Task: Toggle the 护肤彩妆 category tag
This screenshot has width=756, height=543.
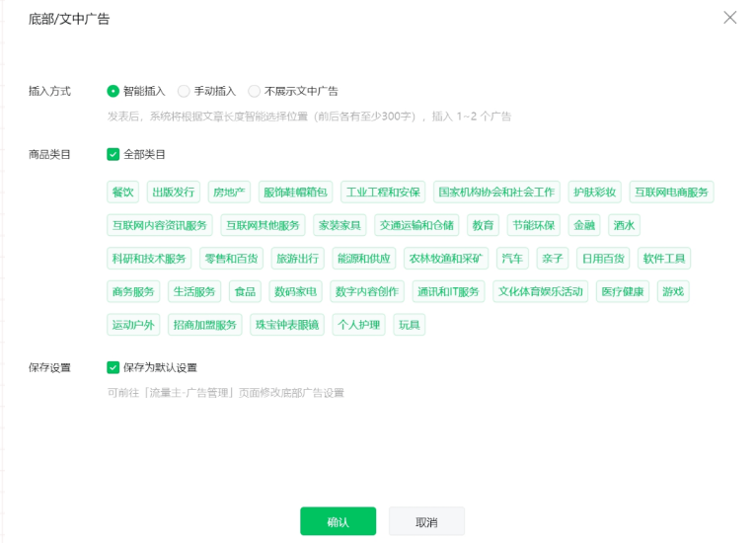Action: pos(594,192)
